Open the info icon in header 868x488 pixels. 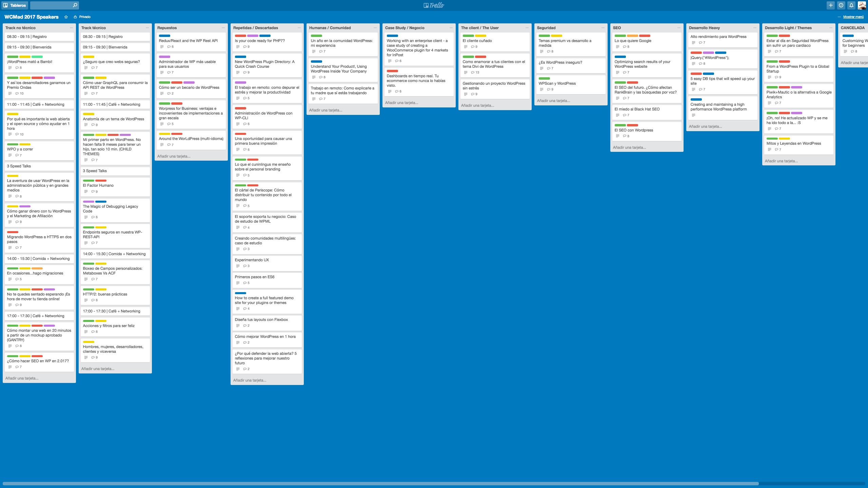841,5
